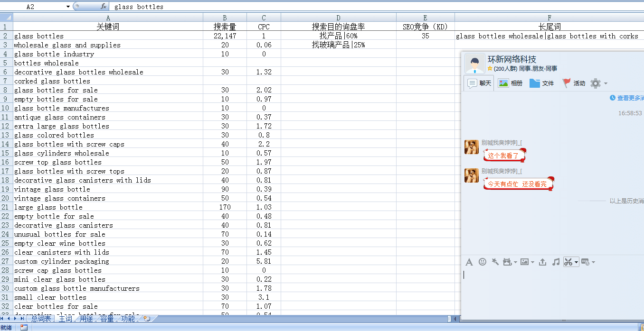The image size is (644, 331).
Task: Select cell containing 找产品|60%
Action: (339, 36)
